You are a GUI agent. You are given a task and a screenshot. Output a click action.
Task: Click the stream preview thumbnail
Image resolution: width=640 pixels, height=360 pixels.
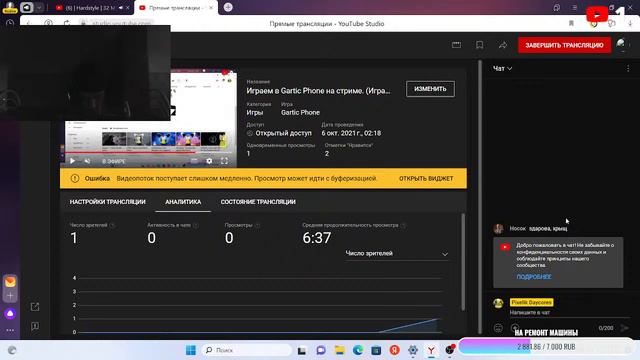click(x=149, y=118)
